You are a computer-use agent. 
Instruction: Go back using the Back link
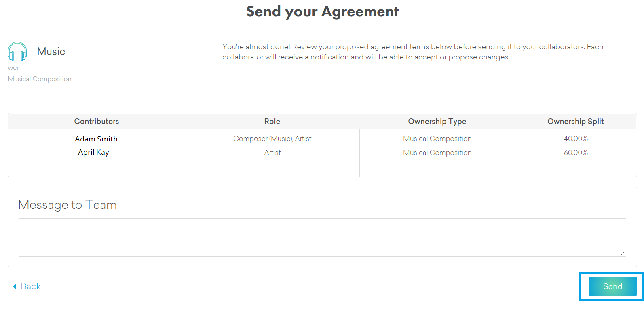tap(31, 286)
